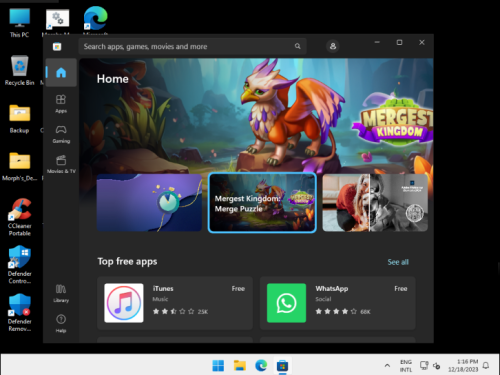Click Microsoft Store taskbar icon
This screenshot has height=375, width=500.
click(x=282, y=366)
